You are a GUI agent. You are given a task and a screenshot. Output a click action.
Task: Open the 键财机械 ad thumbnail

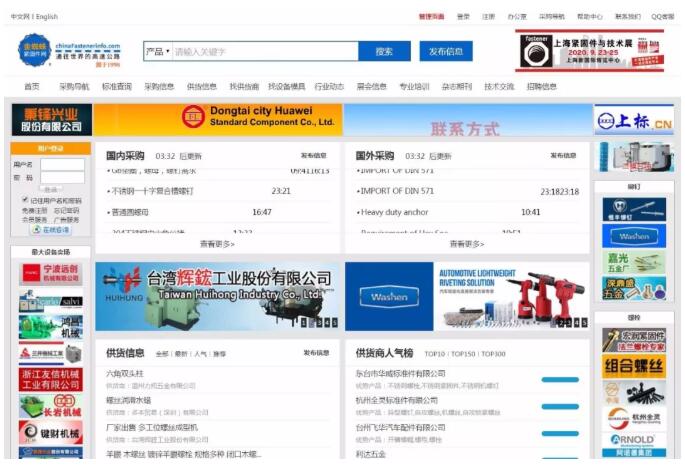coord(51,432)
